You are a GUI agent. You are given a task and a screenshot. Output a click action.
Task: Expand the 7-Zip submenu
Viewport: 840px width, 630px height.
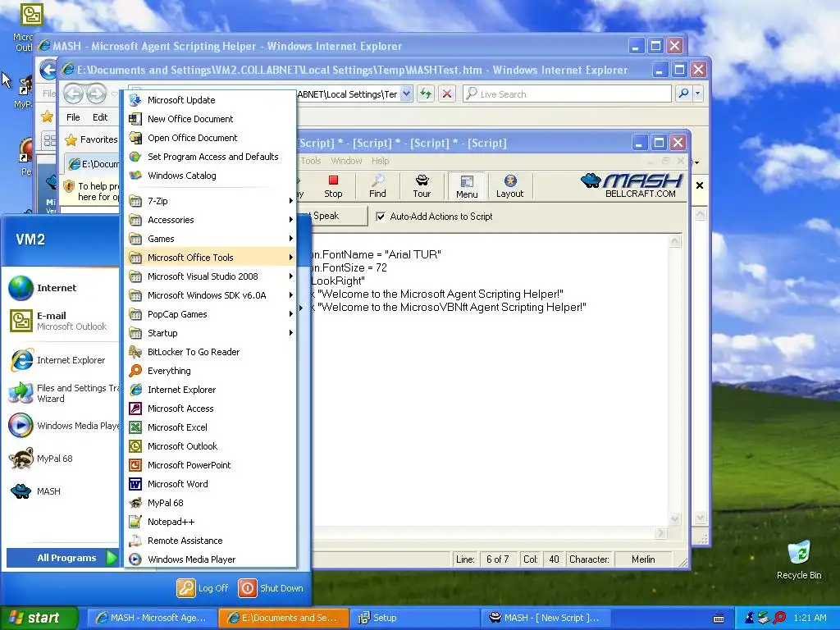(x=211, y=201)
